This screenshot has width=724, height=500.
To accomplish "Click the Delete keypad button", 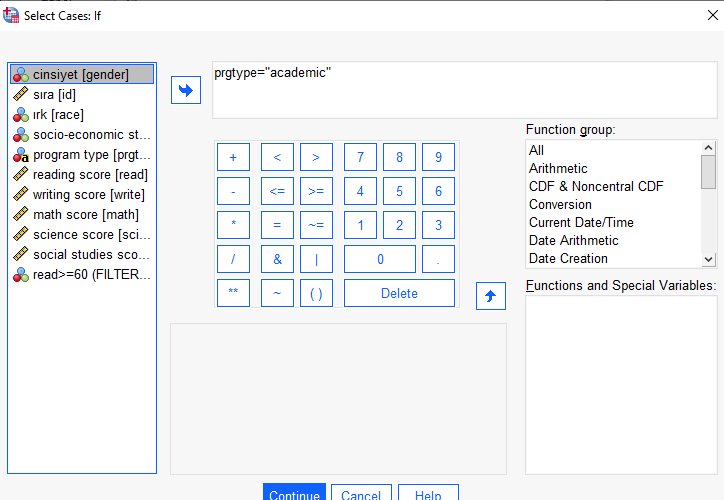I will [x=399, y=293].
